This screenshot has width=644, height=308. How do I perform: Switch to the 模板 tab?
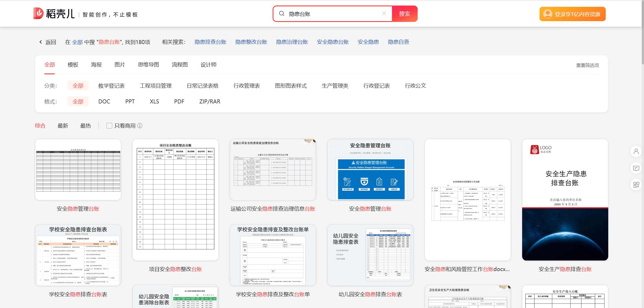point(73,65)
